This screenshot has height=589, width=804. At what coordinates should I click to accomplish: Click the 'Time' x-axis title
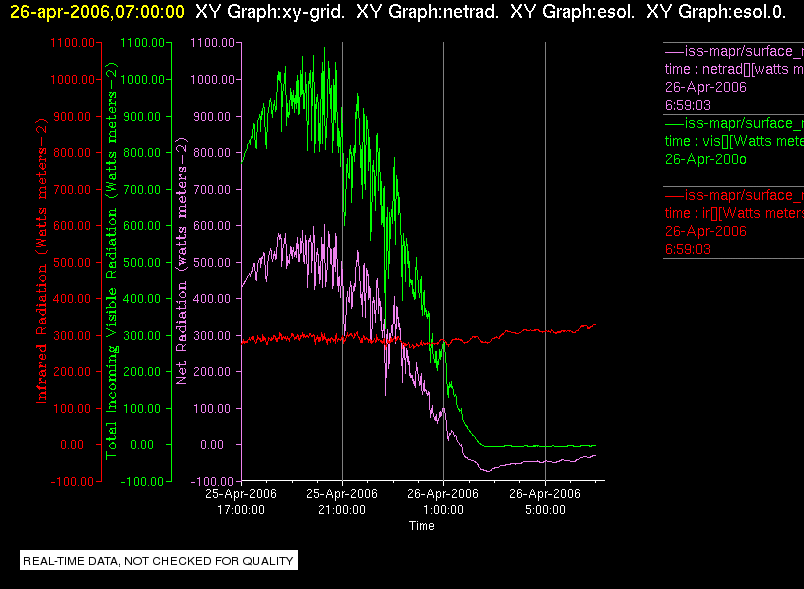click(421, 526)
